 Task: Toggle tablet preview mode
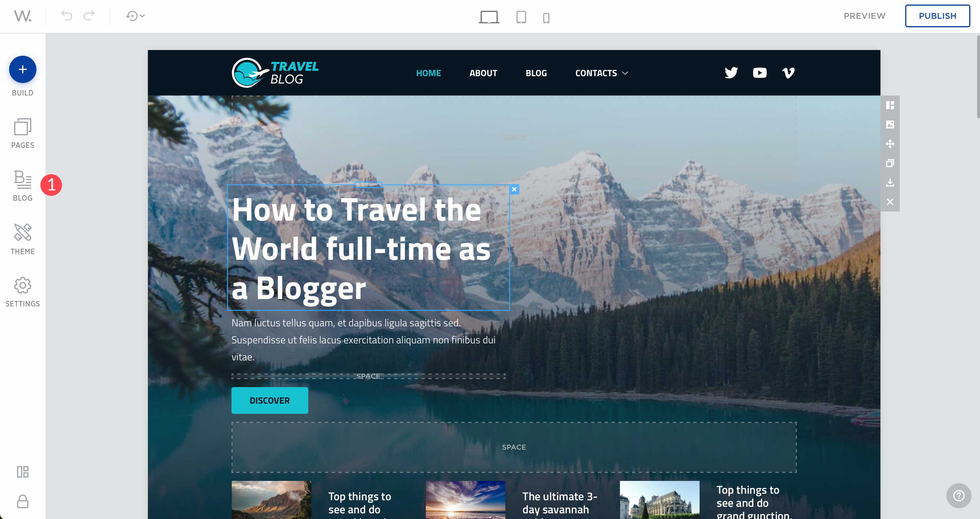(x=520, y=16)
